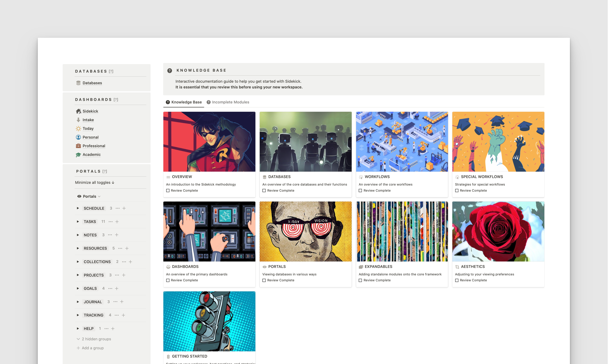Screen dimensions: 608x364
Task: Click the briefcase icon next to Professional
Action: pyautogui.click(x=78, y=146)
